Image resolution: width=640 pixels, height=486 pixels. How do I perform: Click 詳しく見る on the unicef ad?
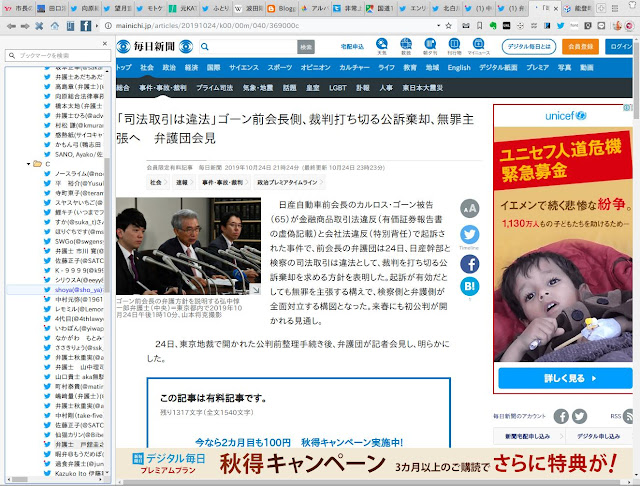click(x=565, y=378)
